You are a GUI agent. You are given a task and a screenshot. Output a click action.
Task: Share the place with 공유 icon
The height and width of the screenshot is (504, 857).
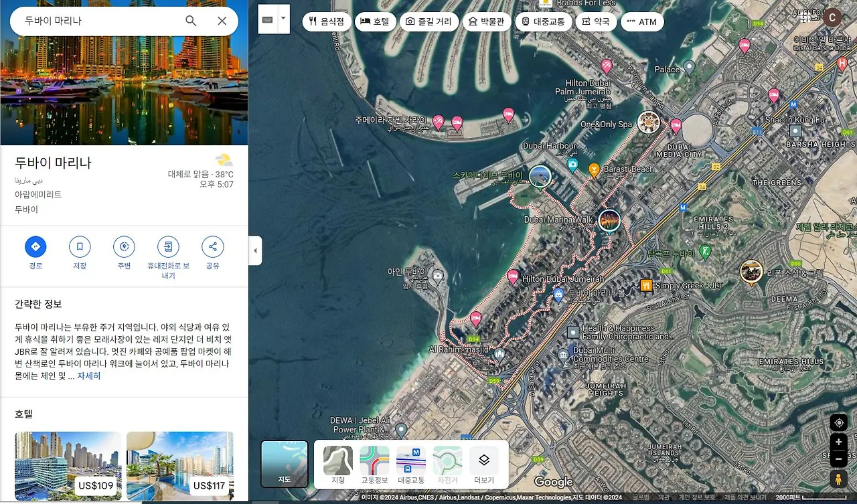213,247
